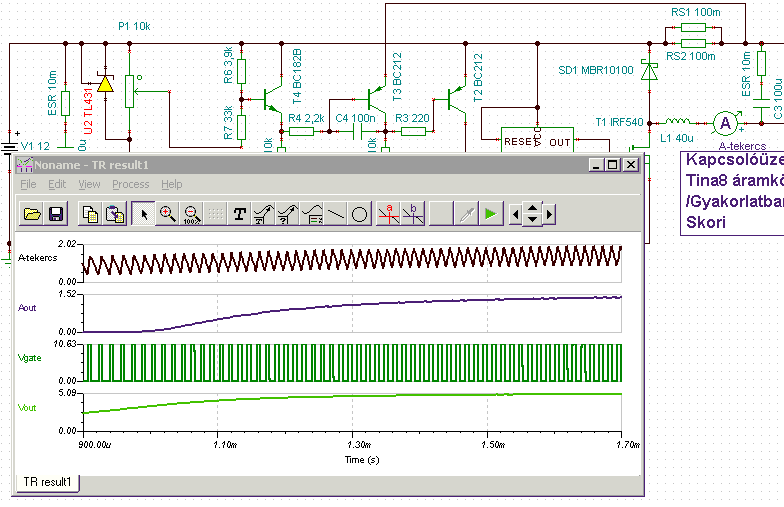Open the Process menu

click(130, 184)
